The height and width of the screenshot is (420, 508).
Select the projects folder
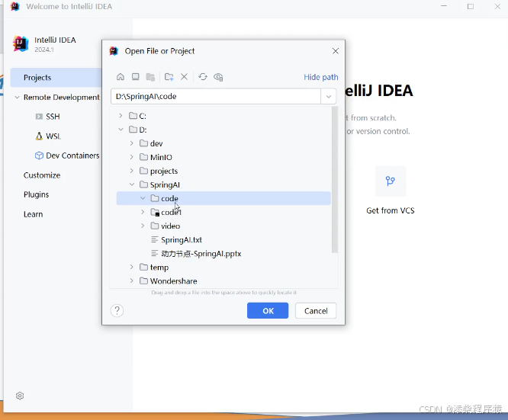point(164,171)
